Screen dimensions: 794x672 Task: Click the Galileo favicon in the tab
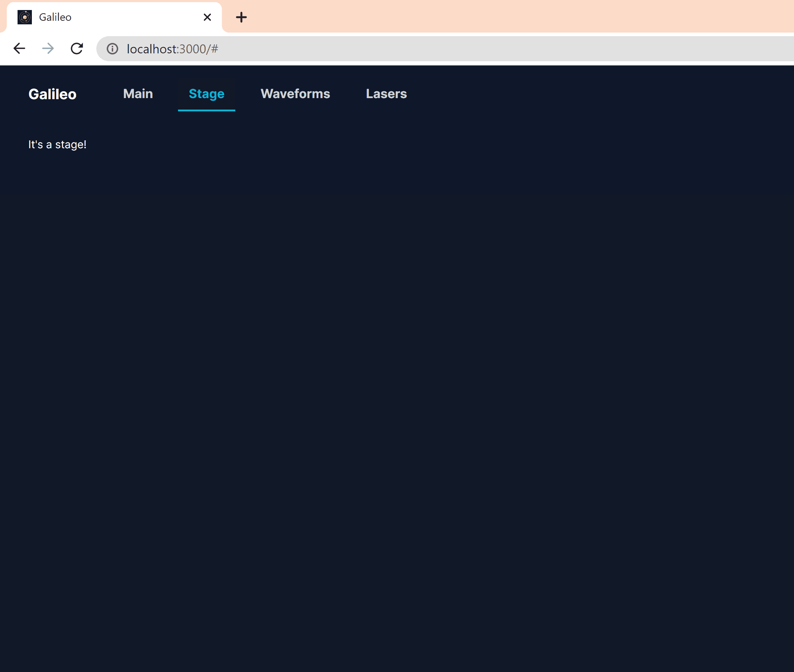pos(25,17)
